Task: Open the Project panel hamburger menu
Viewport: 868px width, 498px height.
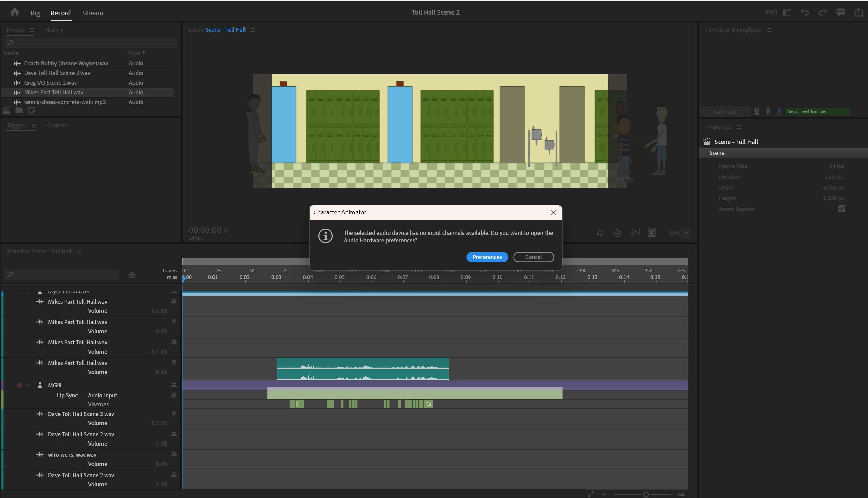Action: coord(32,30)
